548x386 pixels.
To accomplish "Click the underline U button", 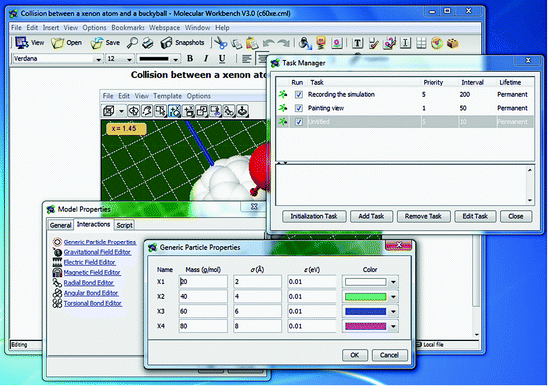I will pyautogui.click(x=222, y=58).
